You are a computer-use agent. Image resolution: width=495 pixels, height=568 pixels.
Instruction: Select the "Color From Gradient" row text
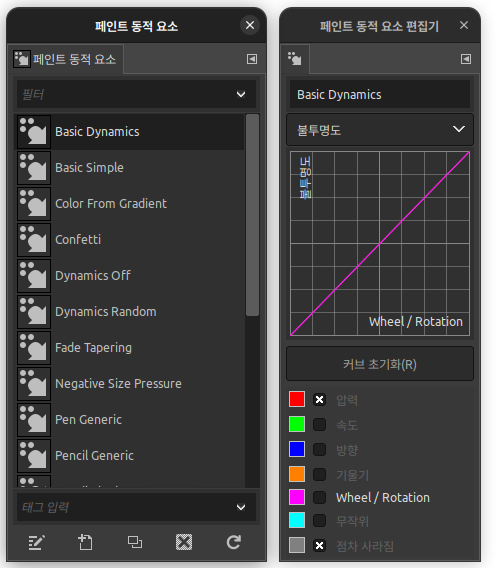tap(111, 204)
